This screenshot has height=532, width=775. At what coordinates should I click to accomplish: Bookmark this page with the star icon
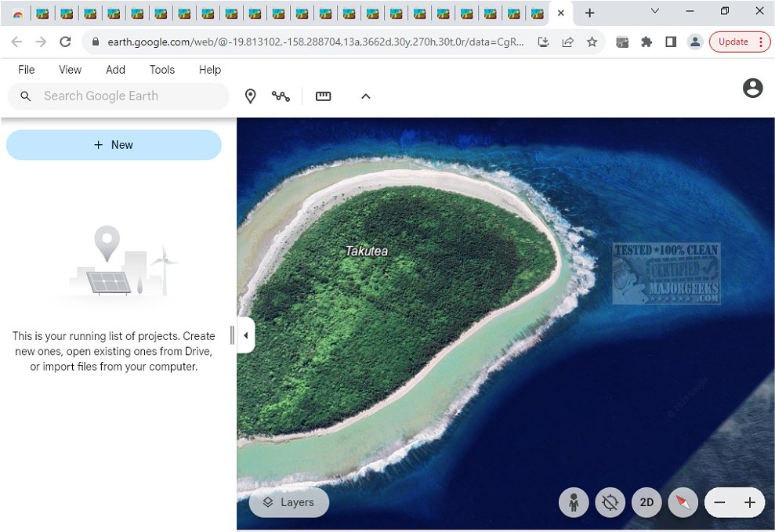(x=592, y=42)
